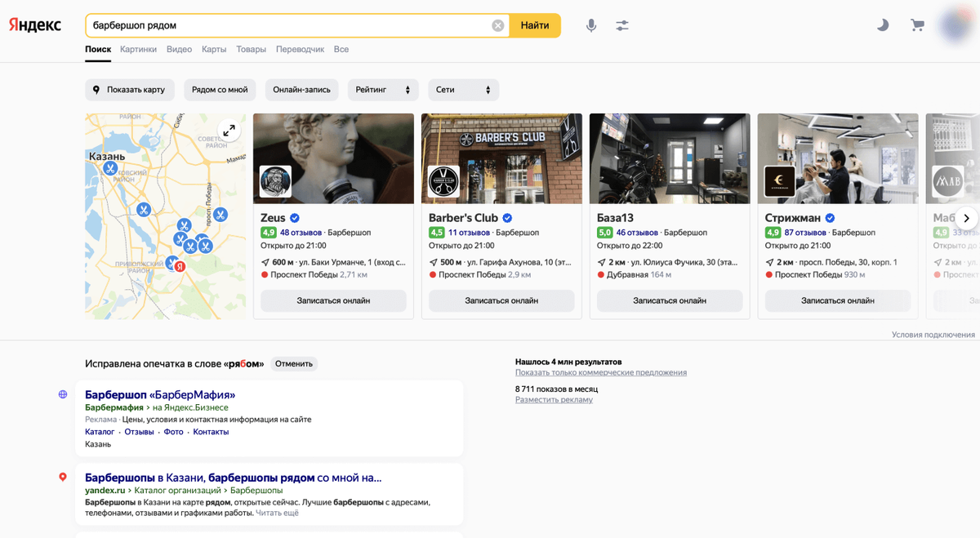Click the Стрижман logo badge

click(x=780, y=181)
